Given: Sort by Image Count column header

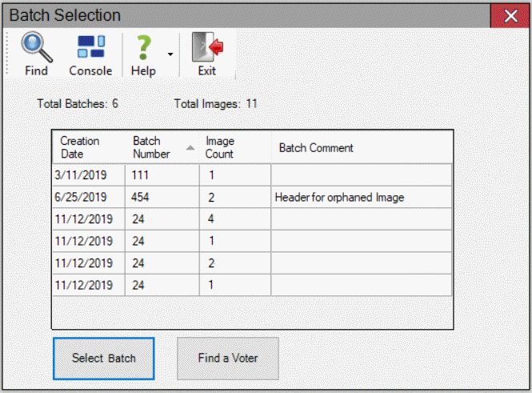Looking at the screenshot, I should click(x=220, y=147).
